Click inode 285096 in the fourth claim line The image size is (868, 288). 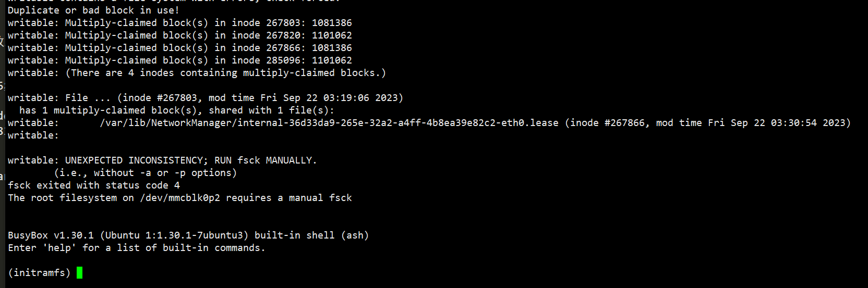[283, 60]
